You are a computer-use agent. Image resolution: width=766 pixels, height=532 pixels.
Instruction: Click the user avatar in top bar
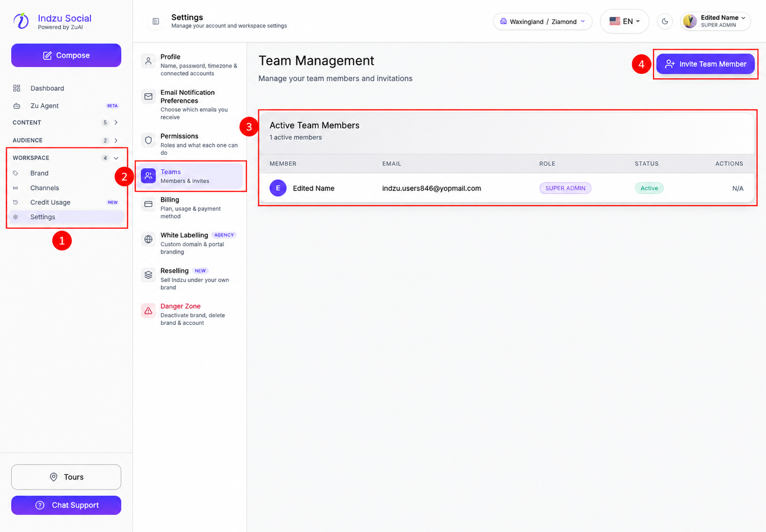(x=690, y=21)
